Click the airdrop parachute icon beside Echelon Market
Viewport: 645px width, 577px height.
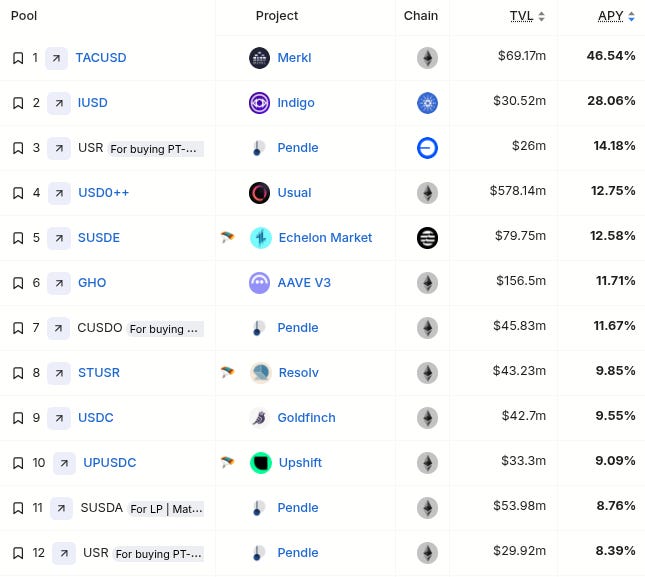[227, 237]
